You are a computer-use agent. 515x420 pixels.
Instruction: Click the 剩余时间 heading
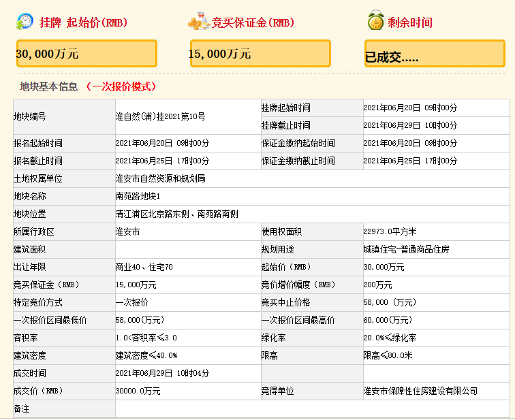click(410, 22)
